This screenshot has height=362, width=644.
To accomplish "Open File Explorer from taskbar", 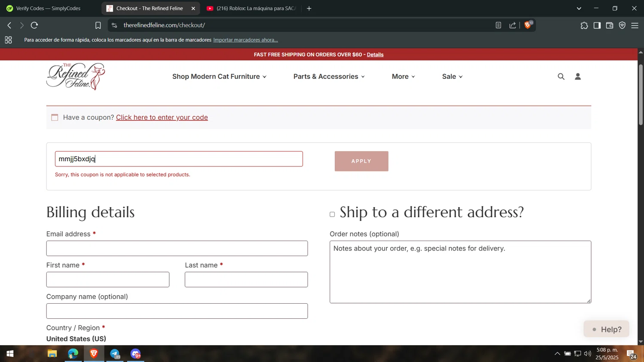I will tap(52, 354).
